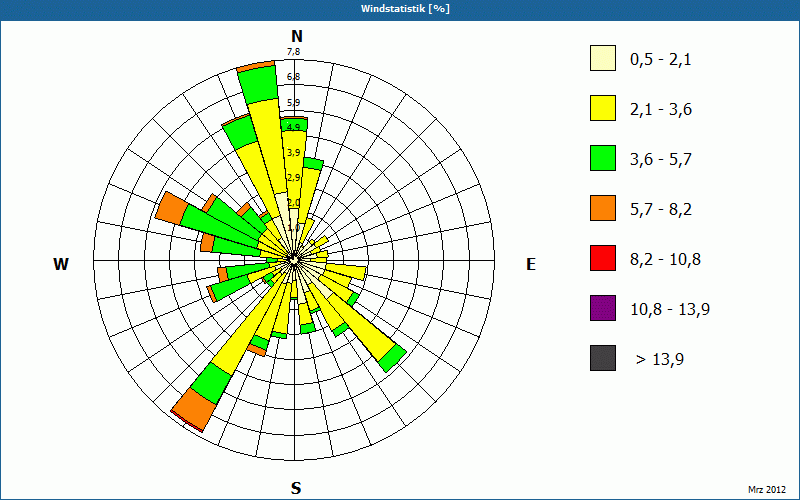Image resolution: width=800 pixels, height=500 pixels.
Task: Click the legend label '2,1 - 3,6'
Action: tap(661, 110)
